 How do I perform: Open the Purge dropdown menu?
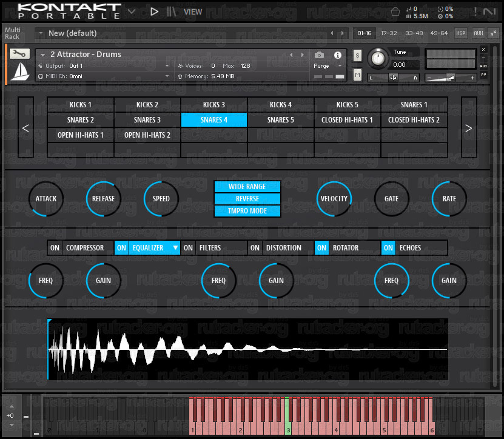point(328,66)
